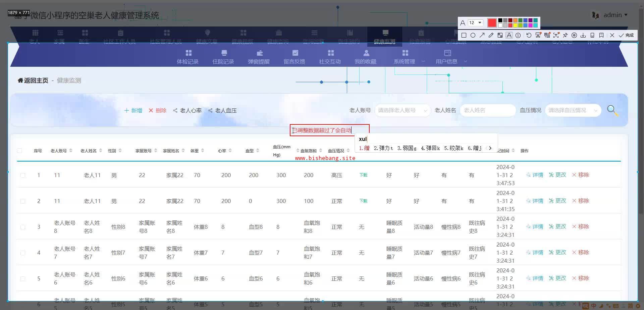Go to 留言反馈 in navigation
This screenshot has height=310, width=644.
pyautogui.click(x=294, y=57)
